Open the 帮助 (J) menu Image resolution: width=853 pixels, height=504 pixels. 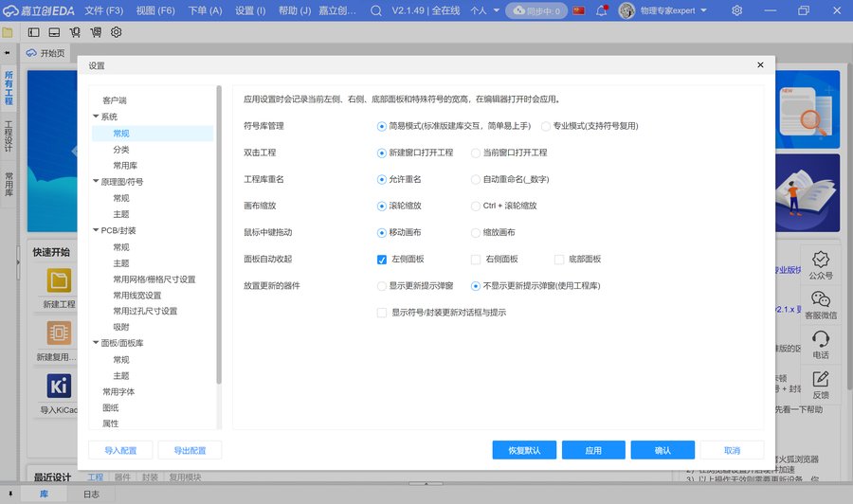tap(295, 10)
